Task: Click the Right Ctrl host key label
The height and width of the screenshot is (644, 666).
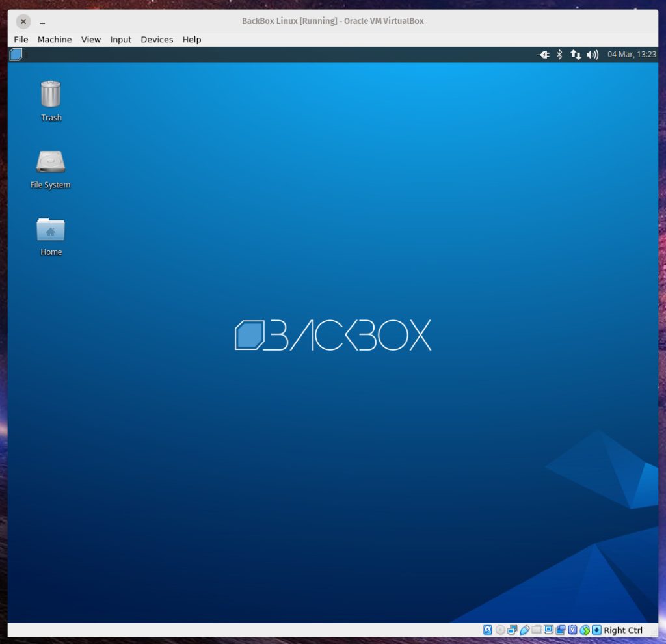Action: 623,630
